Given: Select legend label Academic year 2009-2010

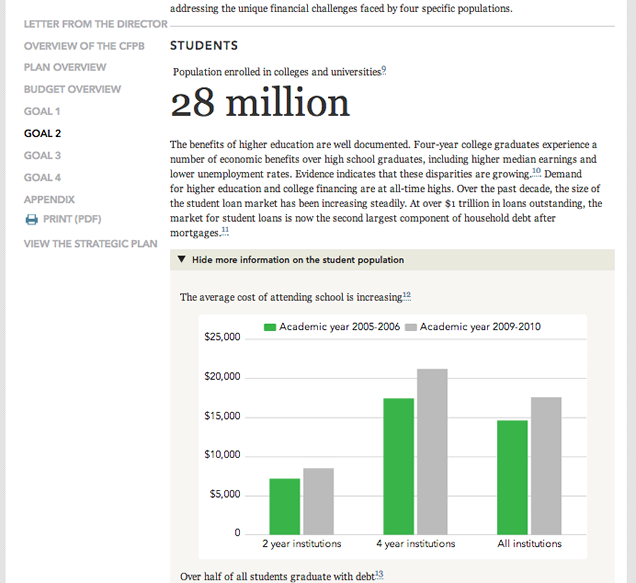Looking at the screenshot, I should click(480, 327).
